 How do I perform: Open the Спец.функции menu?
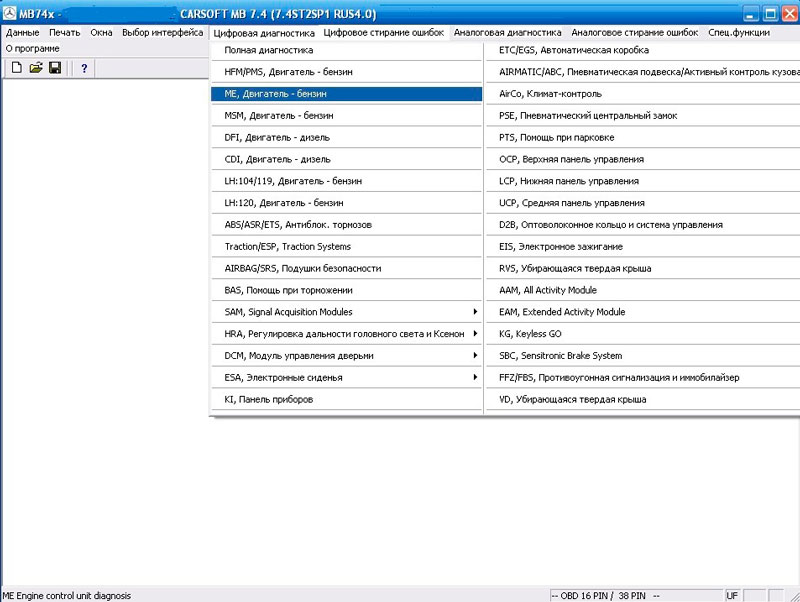coord(738,33)
